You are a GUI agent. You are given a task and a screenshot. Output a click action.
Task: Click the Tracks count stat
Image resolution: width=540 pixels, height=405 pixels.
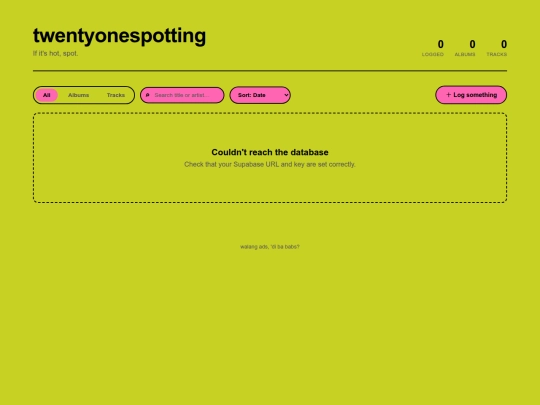(x=497, y=48)
